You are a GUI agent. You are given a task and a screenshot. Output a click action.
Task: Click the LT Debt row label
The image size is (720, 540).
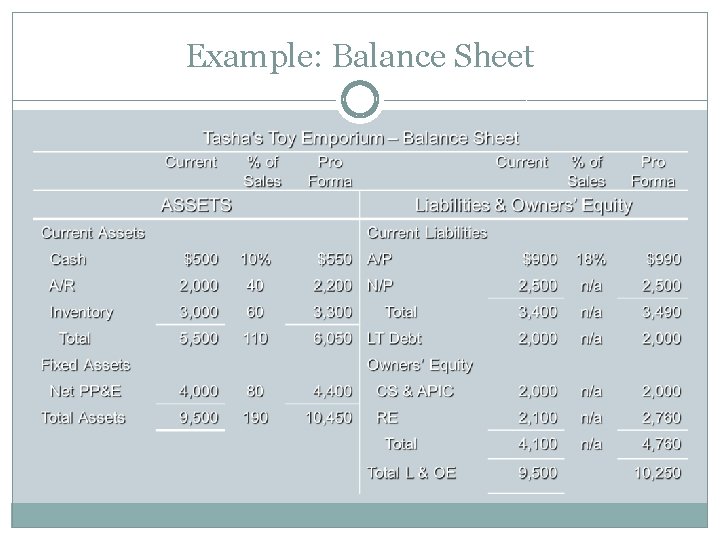point(394,338)
